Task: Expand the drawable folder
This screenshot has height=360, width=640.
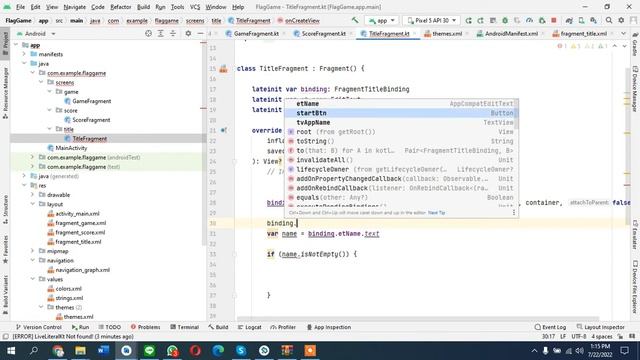Action: pos(32,195)
